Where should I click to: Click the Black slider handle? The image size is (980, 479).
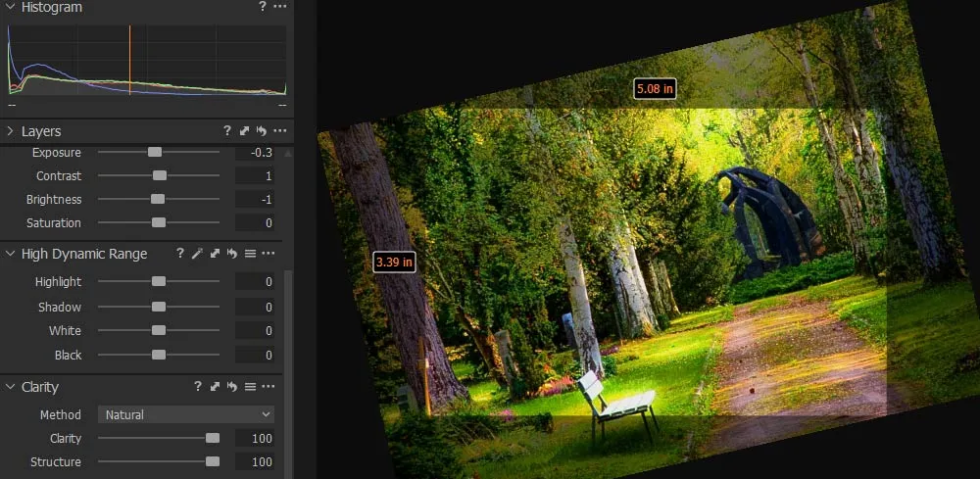tap(159, 355)
